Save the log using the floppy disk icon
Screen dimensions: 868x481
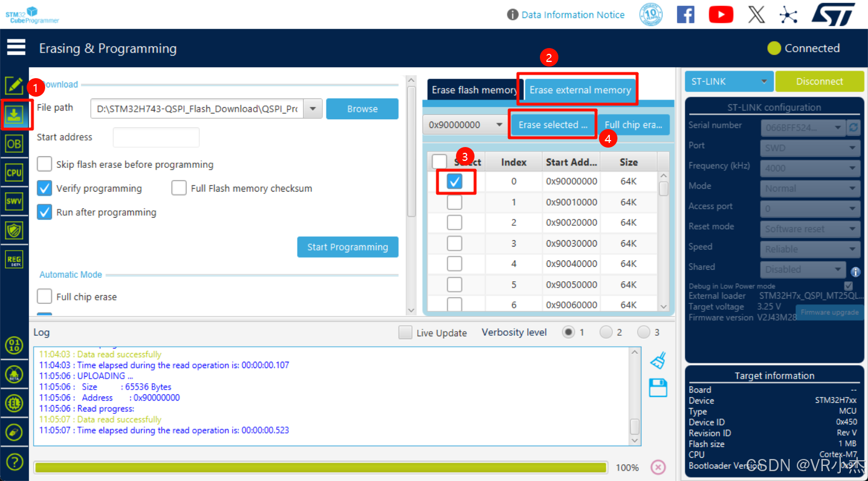click(658, 388)
